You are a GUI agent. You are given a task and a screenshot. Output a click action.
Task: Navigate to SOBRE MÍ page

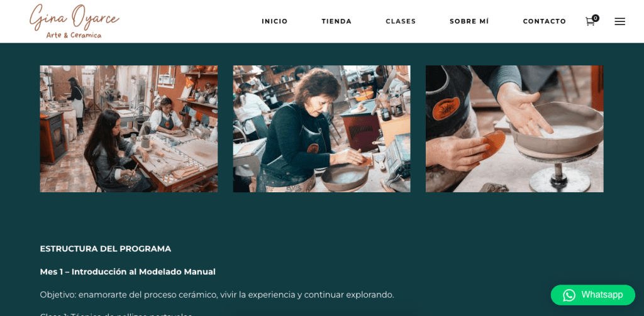coord(469,21)
